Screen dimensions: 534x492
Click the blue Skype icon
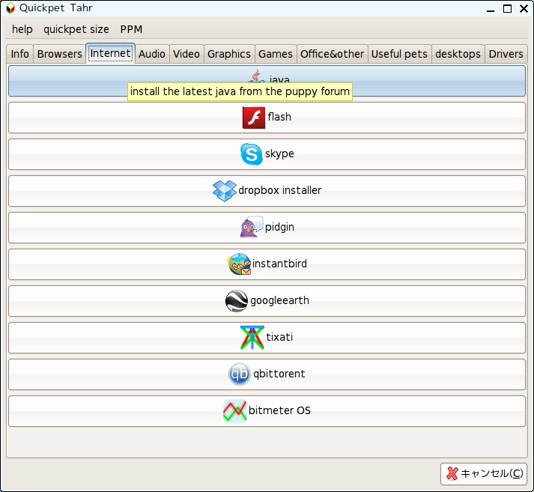point(251,154)
